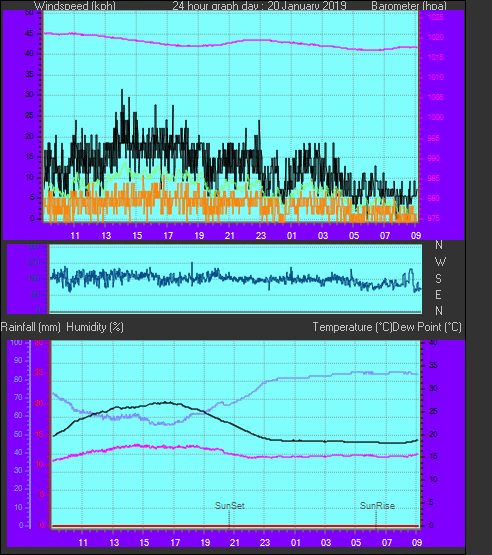Click 1020 on the barometer scale
The width and height of the screenshot is (492, 555).
pos(435,37)
